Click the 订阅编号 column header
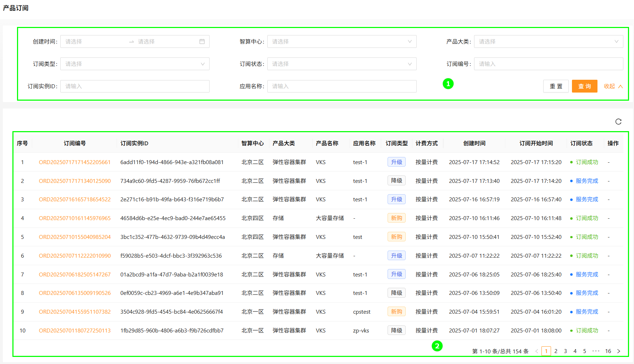The width and height of the screenshot is (634, 364). tap(75, 143)
